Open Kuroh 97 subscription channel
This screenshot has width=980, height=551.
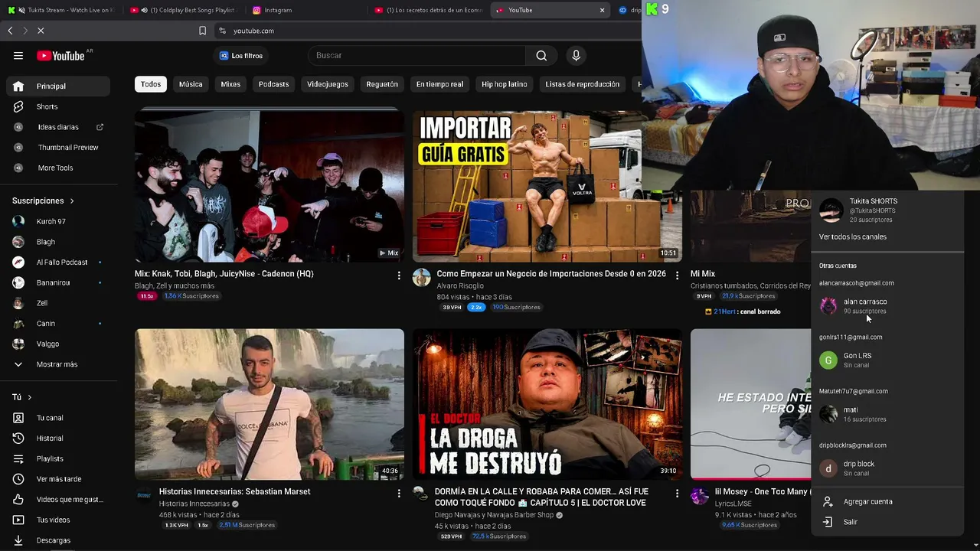(58, 221)
